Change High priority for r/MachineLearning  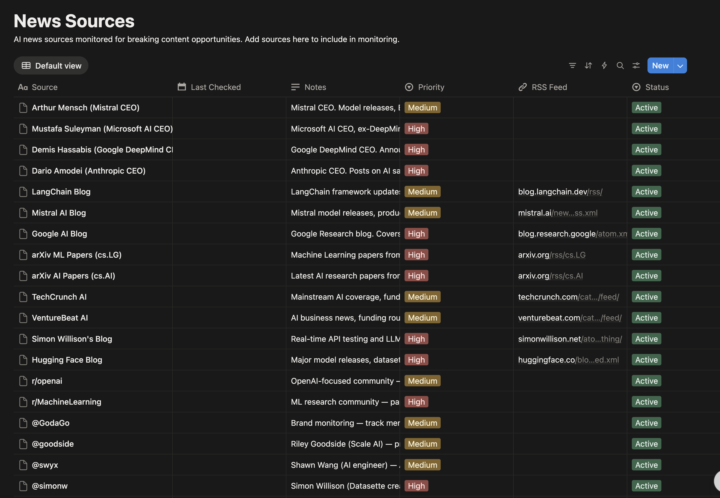click(416, 402)
